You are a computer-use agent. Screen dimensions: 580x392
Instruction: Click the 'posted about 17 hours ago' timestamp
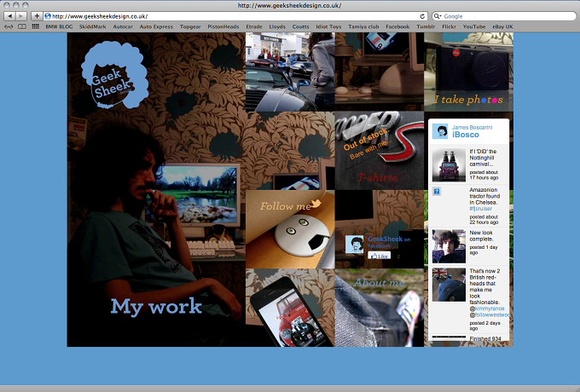pyautogui.click(x=484, y=176)
